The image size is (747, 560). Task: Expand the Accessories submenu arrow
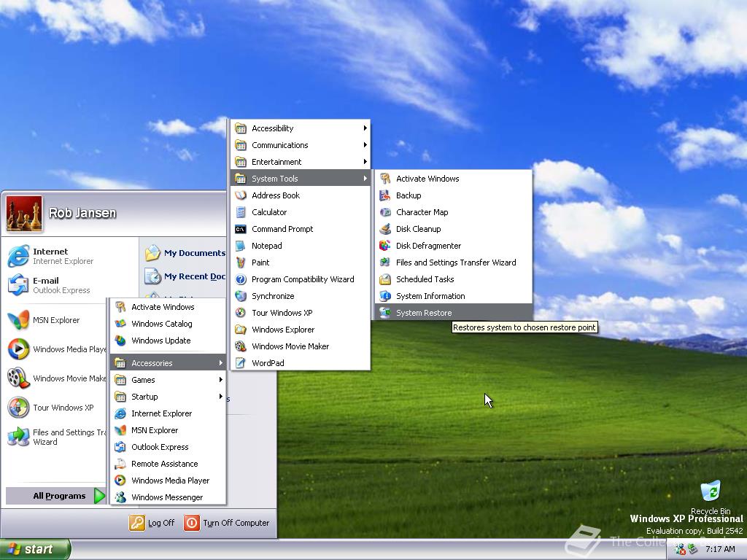click(x=220, y=363)
